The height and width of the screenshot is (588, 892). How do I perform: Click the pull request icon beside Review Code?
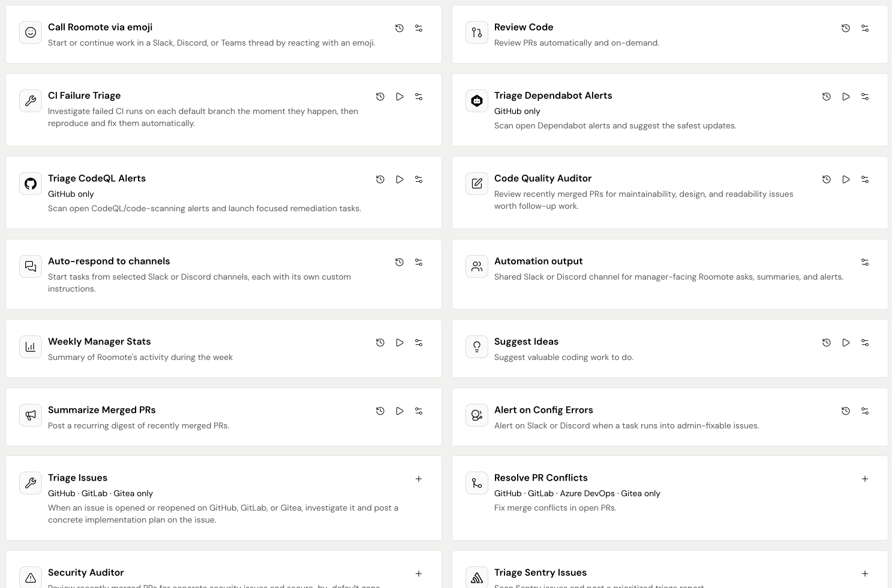click(477, 32)
